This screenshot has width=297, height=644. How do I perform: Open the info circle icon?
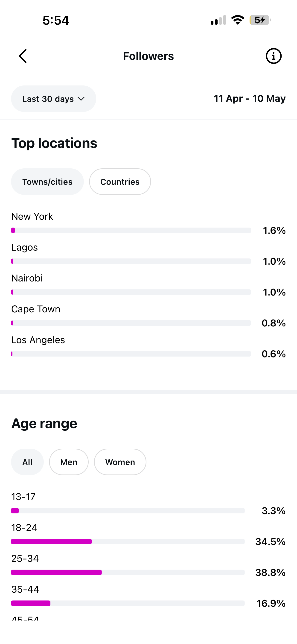[x=274, y=56]
